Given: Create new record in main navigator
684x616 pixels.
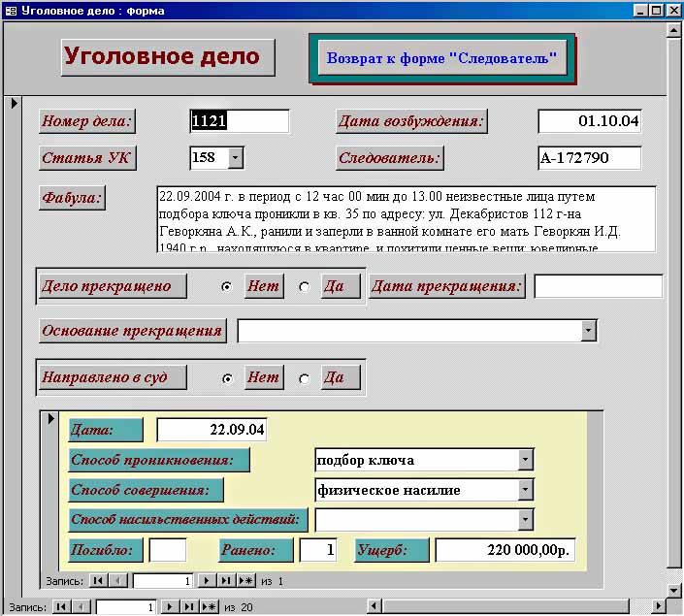Looking at the screenshot, I should click(x=209, y=607).
